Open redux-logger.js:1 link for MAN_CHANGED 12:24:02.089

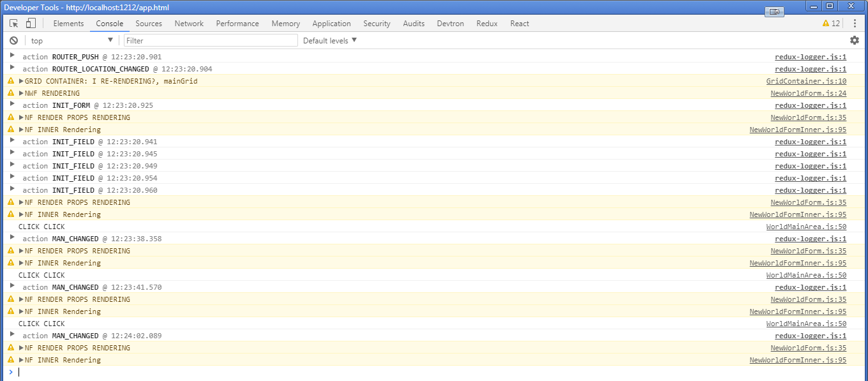tap(811, 336)
